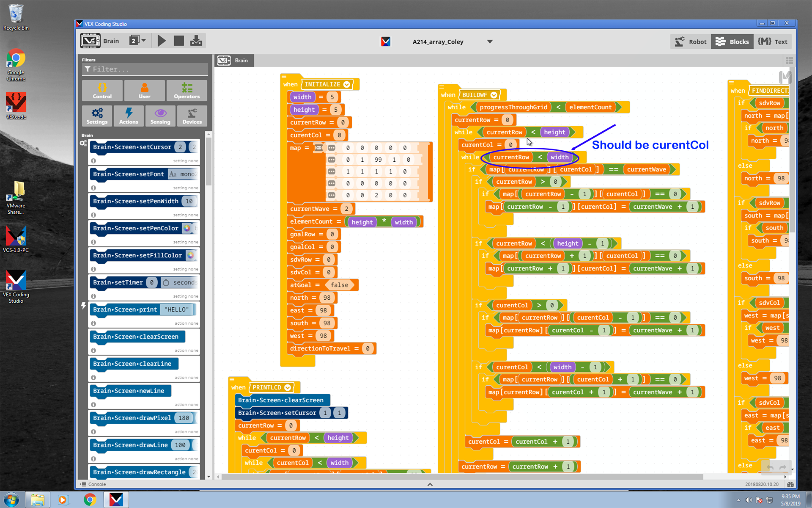This screenshot has width=812, height=508.
Task: Click the Console up chevron
Action: (x=430, y=484)
